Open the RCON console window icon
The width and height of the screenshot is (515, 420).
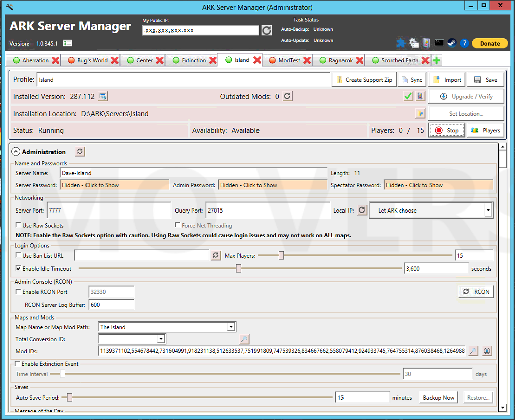(x=439, y=43)
